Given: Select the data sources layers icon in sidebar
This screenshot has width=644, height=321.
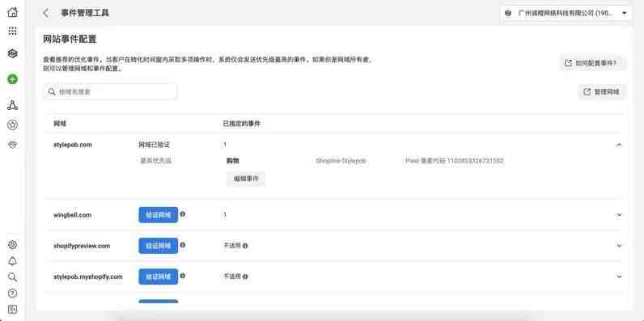Looking at the screenshot, I should pos(13,53).
